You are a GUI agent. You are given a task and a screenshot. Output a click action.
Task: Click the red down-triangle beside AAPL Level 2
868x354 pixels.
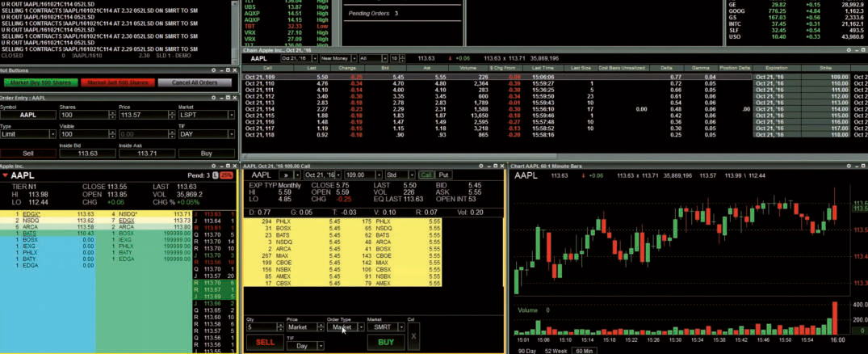click(5, 175)
